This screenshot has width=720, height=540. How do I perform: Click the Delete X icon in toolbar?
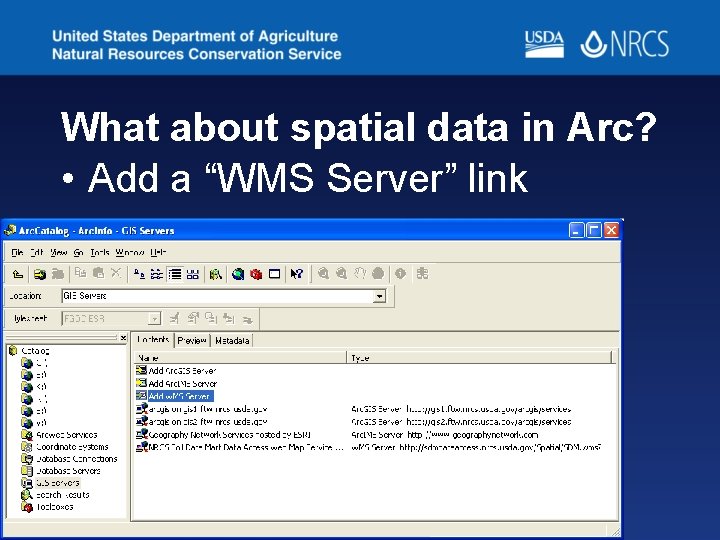(x=116, y=273)
